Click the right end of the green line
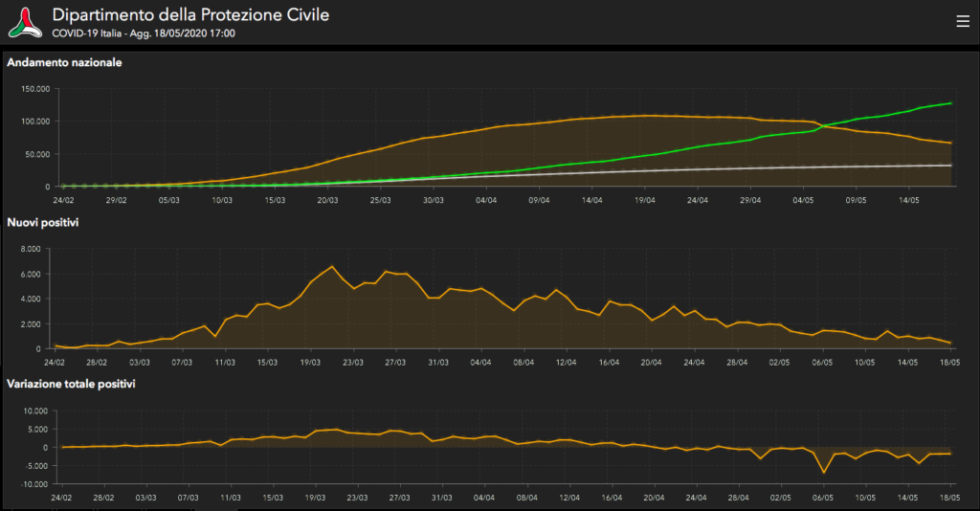The image size is (980, 511). tap(949, 102)
